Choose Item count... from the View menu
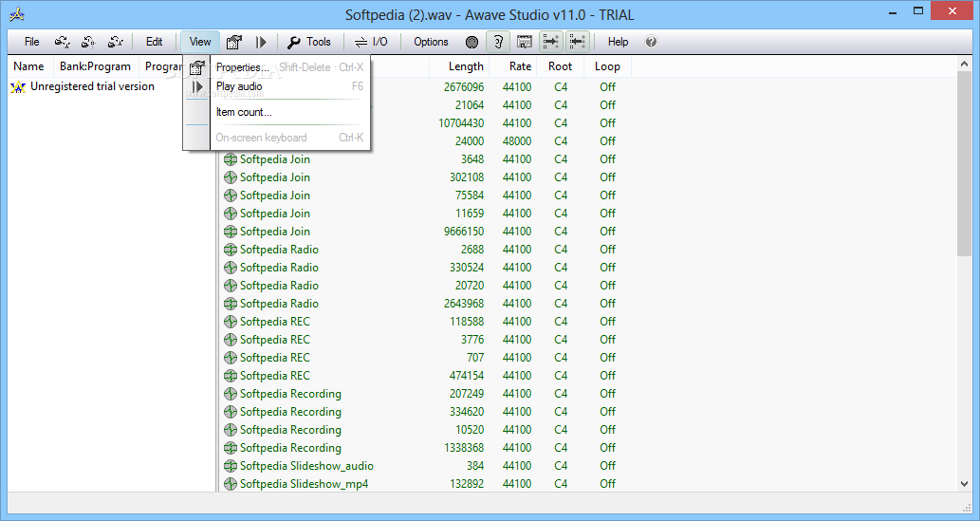 tap(290, 113)
